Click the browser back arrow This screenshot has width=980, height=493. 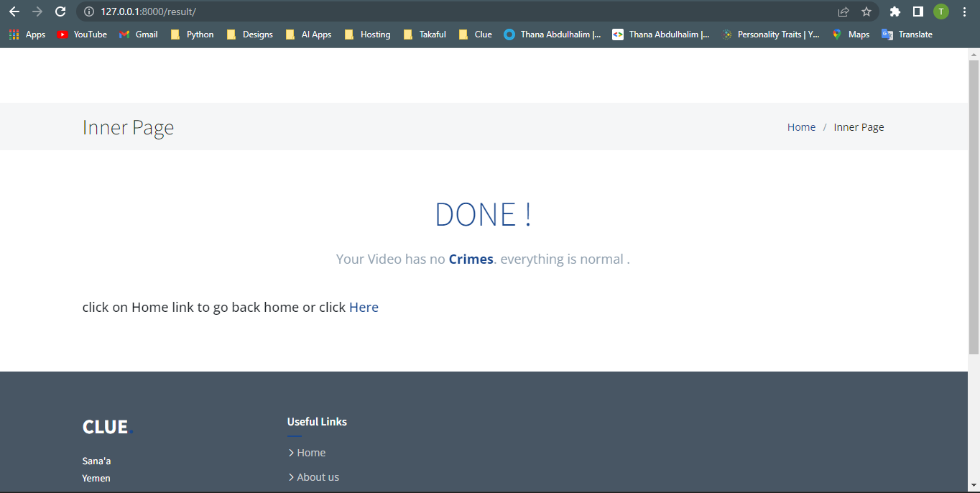(14, 11)
